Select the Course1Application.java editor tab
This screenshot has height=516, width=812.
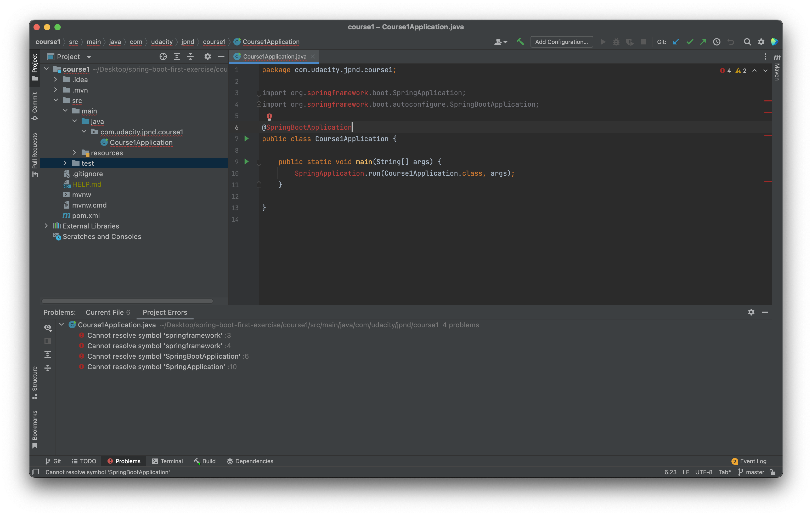[274, 57]
